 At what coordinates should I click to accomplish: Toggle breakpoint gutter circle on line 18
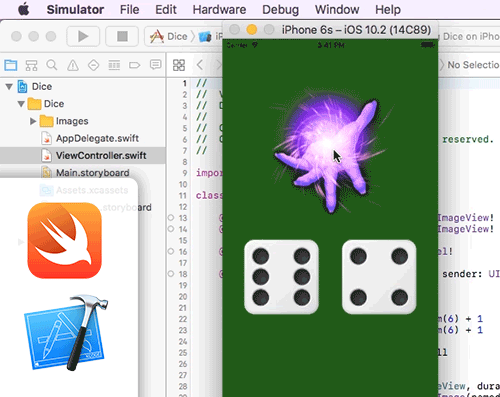(171, 274)
